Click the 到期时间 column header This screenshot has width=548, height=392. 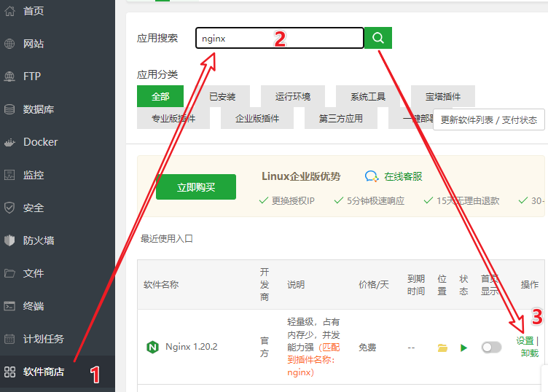416,285
